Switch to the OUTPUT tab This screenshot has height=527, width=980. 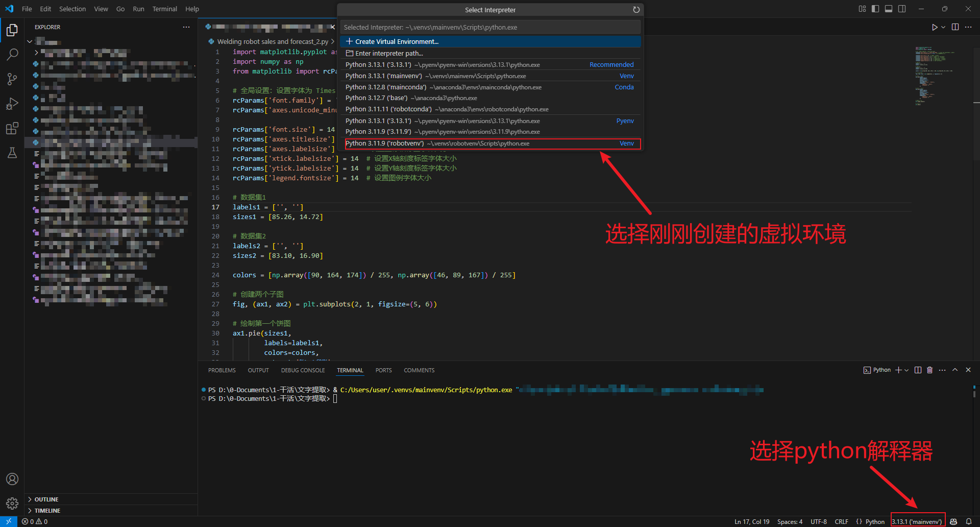click(258, 370)
